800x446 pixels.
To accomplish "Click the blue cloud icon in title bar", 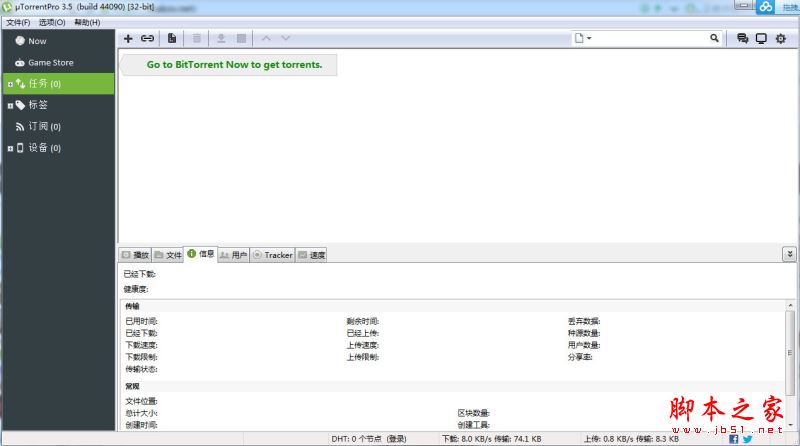I will (x=765, y=7).
